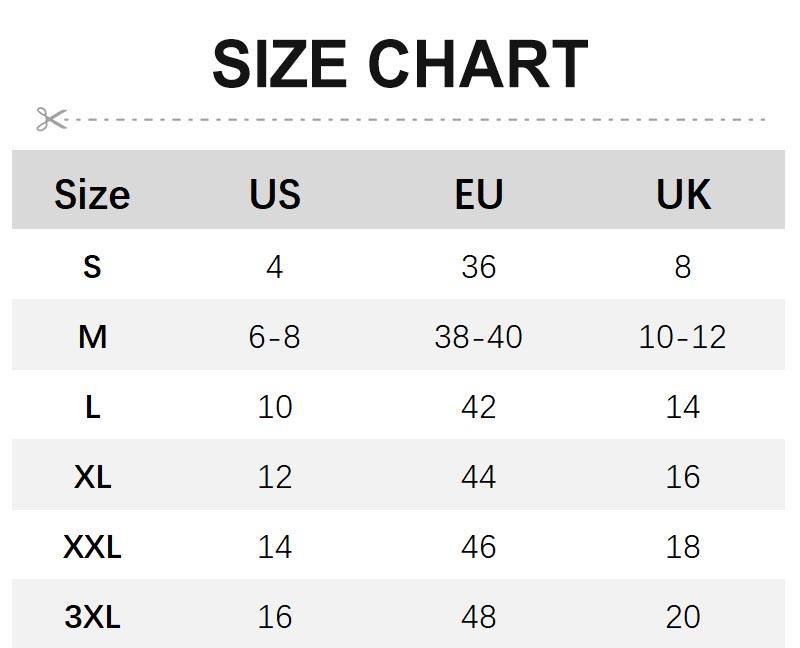The width and height of the screenshot is (800, 648).
Task: Click the XL size row label
Action: coord(92,477)
